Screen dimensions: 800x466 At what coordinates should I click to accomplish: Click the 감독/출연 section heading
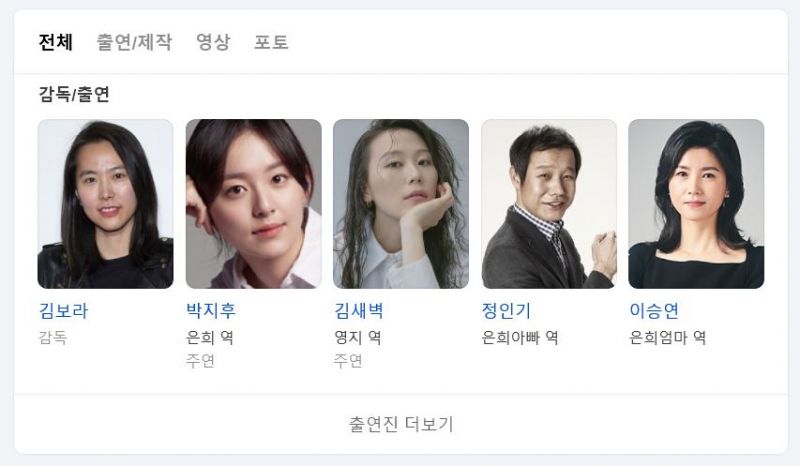(x=74, y=94)
